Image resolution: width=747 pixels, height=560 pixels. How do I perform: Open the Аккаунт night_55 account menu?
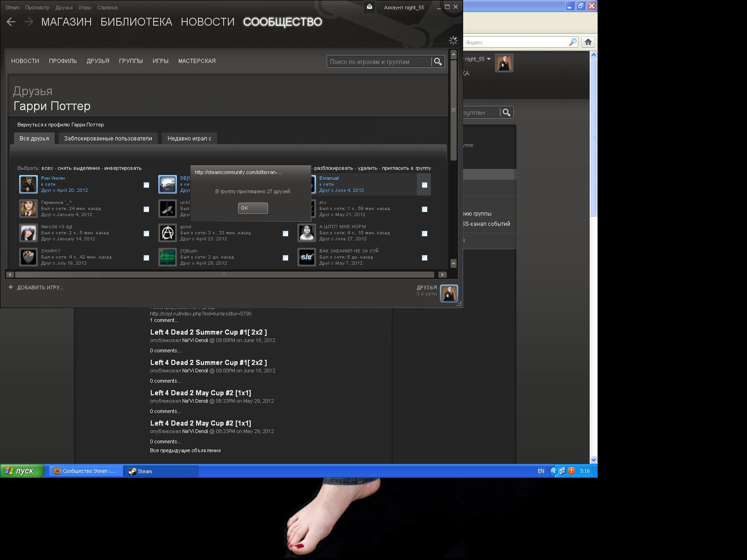tap(404, 7)
